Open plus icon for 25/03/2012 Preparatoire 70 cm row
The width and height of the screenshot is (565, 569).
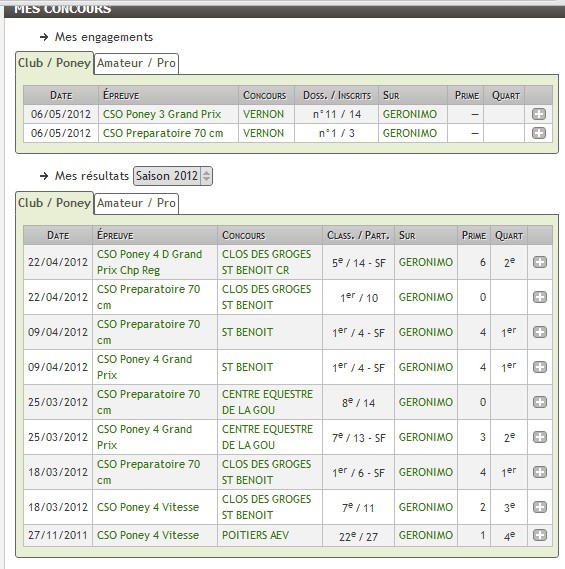(540, 402)
